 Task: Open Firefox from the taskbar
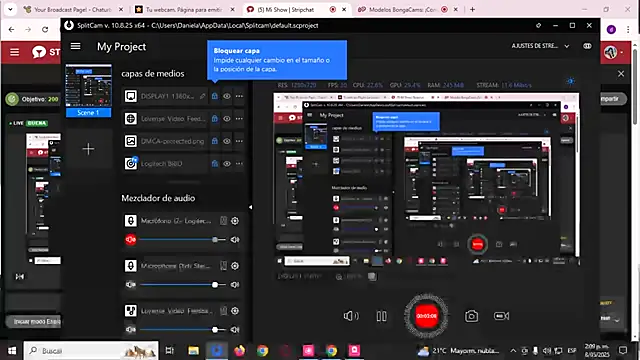pyautogui.click(x=240, y=351)
